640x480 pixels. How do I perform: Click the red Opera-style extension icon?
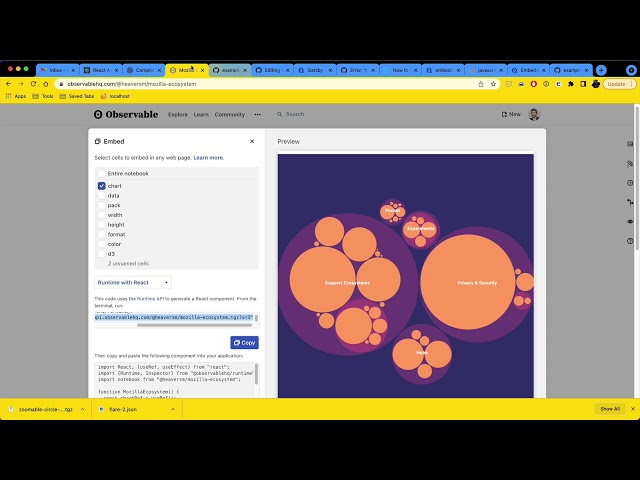533,84
